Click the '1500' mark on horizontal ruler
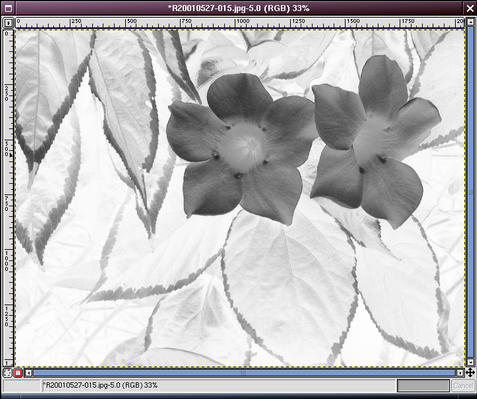This screenshot has width=477, height=399. tap(353, 21)
